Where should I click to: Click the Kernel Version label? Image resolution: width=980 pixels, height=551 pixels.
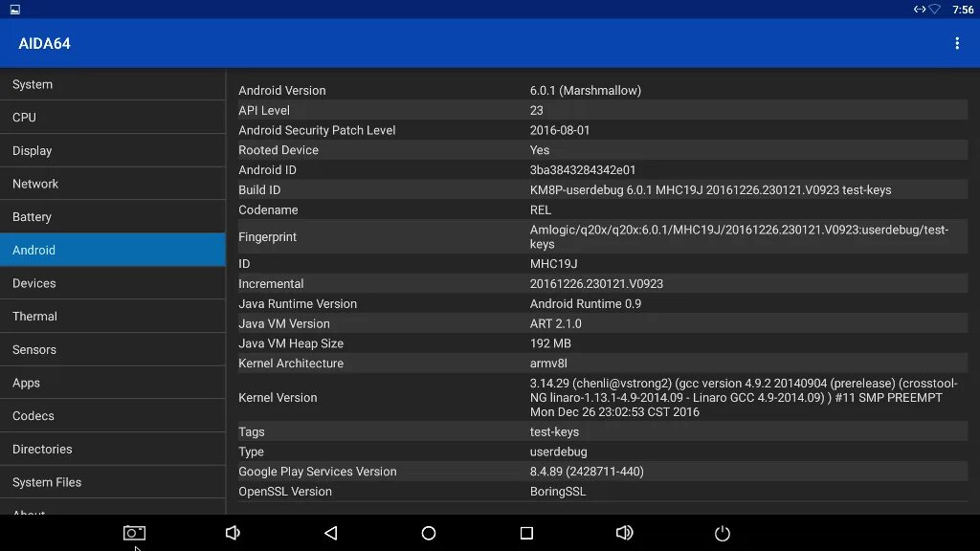click(x=278, y=397)
